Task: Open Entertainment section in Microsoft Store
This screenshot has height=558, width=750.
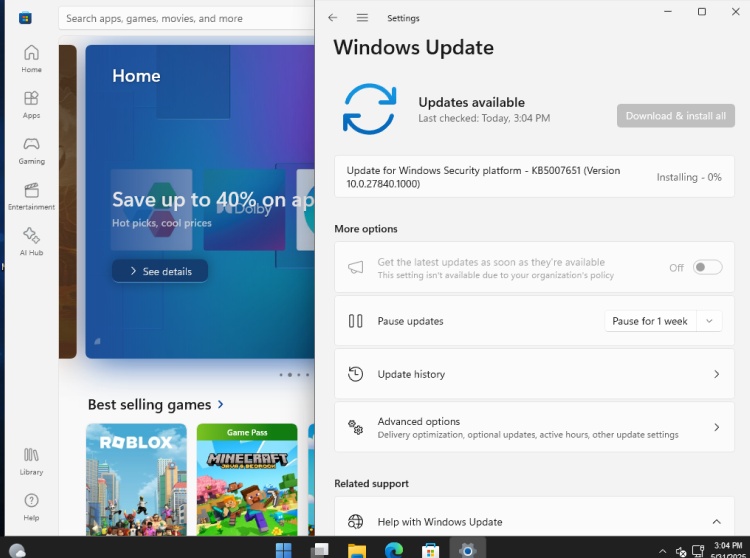Action: [x=31, y=196]
